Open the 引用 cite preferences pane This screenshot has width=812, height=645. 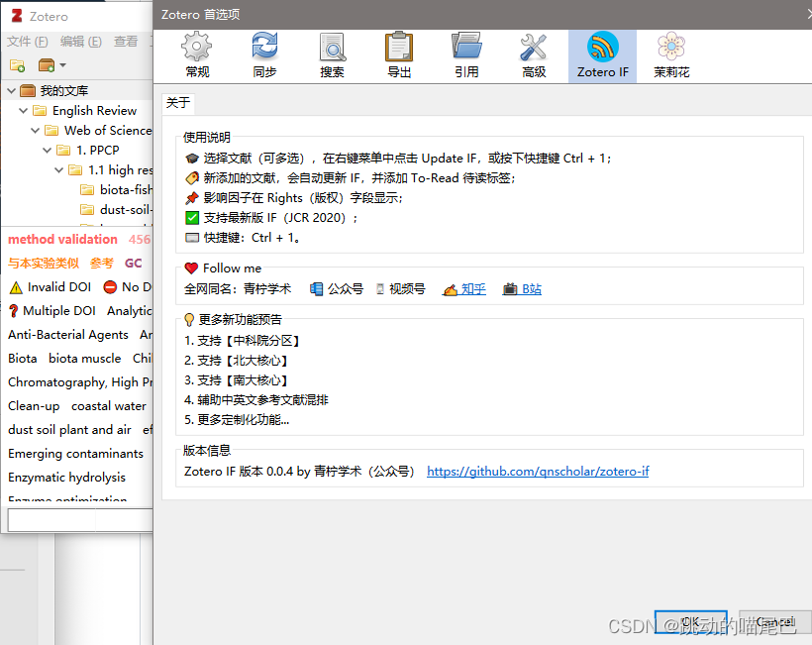[466, 55]
